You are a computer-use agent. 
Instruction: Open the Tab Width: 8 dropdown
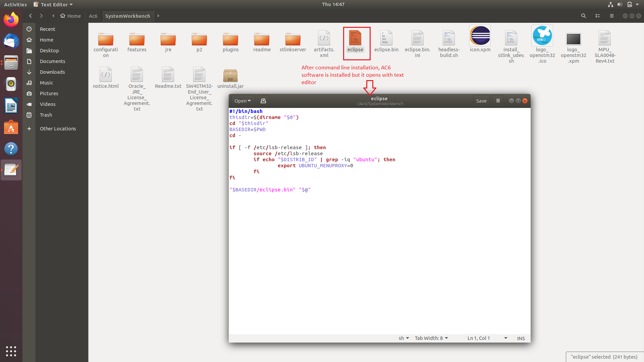431,338
